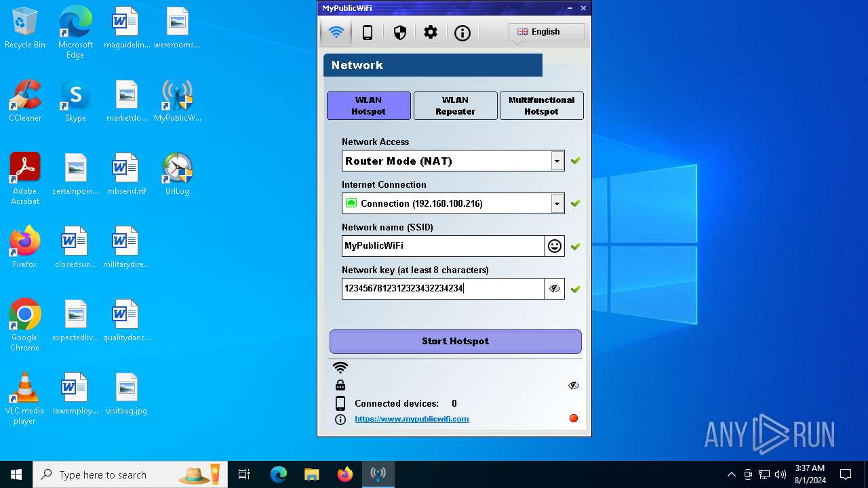Image resolution: width=868 pixels, height=488 pixels.
Task: Click the Network name SSID field
Action: pos(443,246)
